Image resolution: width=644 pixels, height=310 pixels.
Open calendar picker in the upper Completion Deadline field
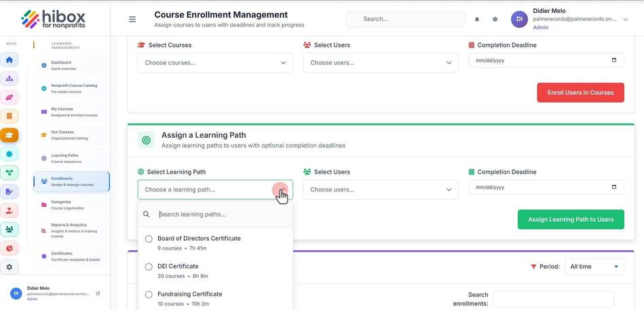[614, 60]
